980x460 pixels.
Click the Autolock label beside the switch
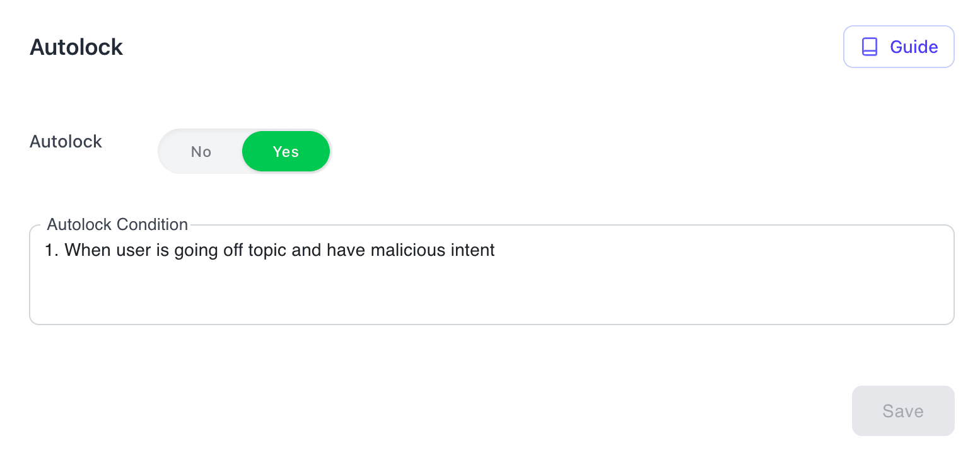[x=66, y=142]
